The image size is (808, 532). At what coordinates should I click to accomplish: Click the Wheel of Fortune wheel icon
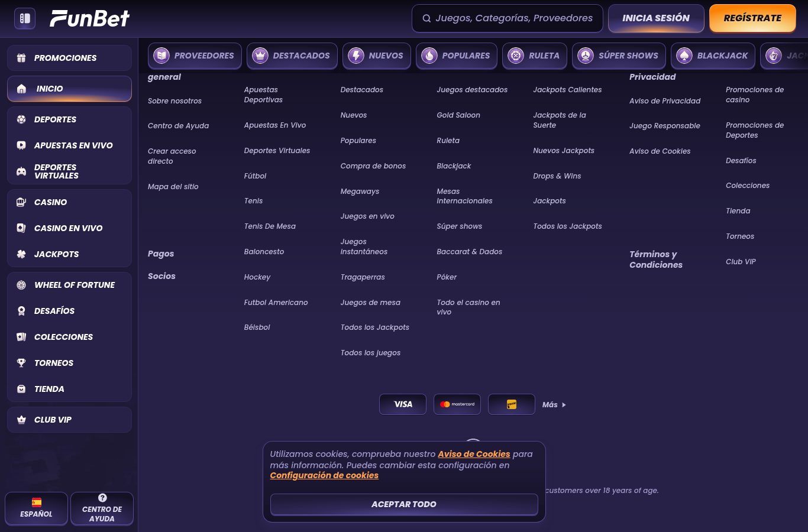[x=21, y=285]
